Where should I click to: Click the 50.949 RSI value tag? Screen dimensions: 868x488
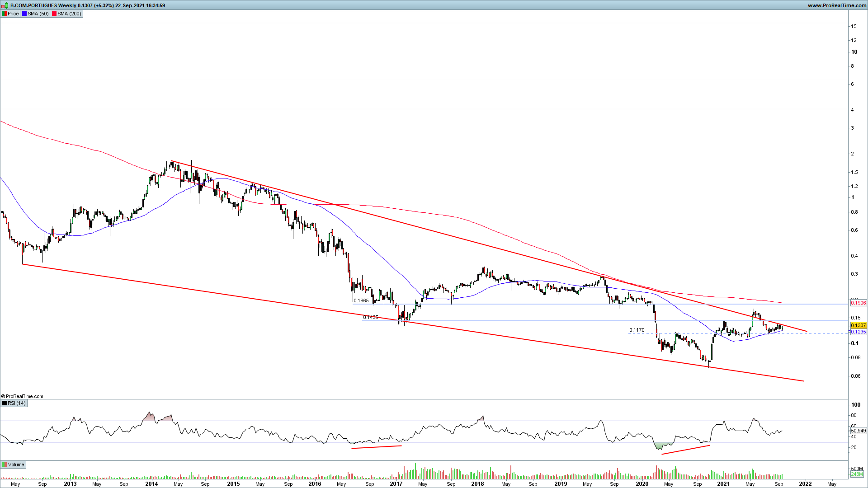click(x=858, y=431)
